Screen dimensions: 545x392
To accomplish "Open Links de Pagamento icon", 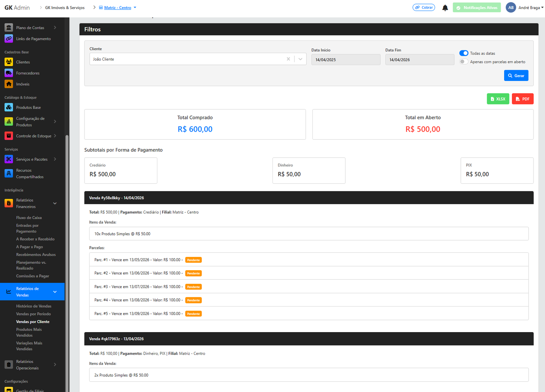I will [x=9, y=39].
